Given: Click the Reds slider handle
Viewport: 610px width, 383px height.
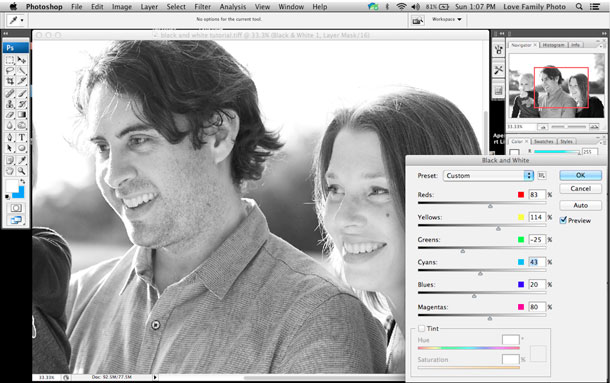Looking at the screenshot, I should pyautogui.click(x=490, y=206).
